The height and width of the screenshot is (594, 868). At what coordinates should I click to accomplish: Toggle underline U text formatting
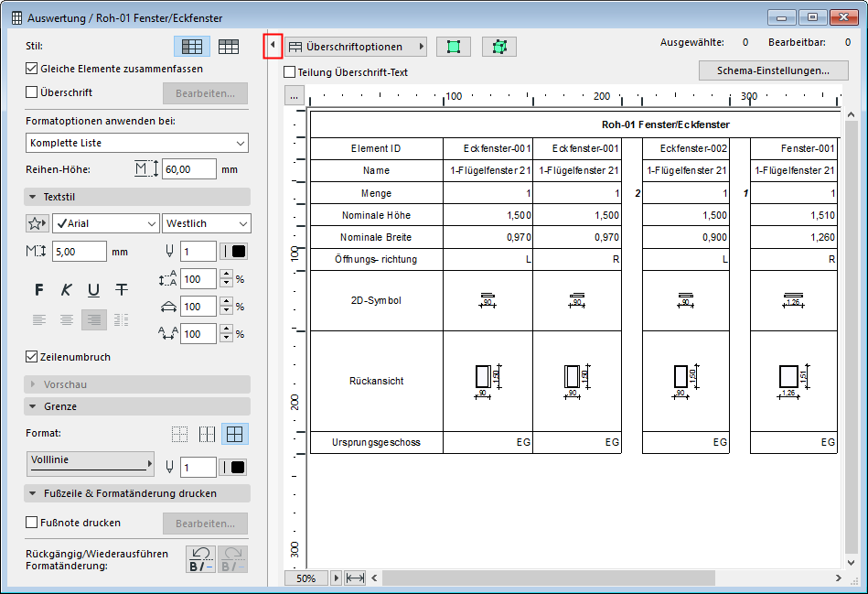click(x=93, y=290)
